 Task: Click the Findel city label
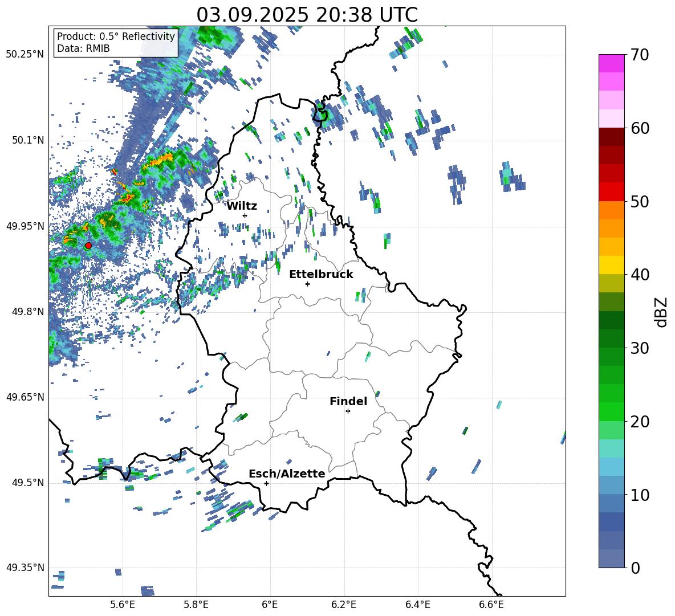[348, 401]
